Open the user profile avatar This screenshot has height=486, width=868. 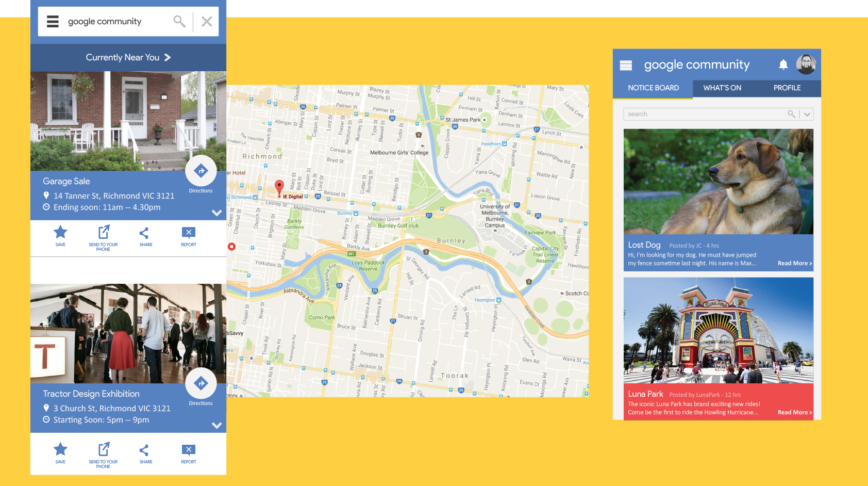pos(806,64)
